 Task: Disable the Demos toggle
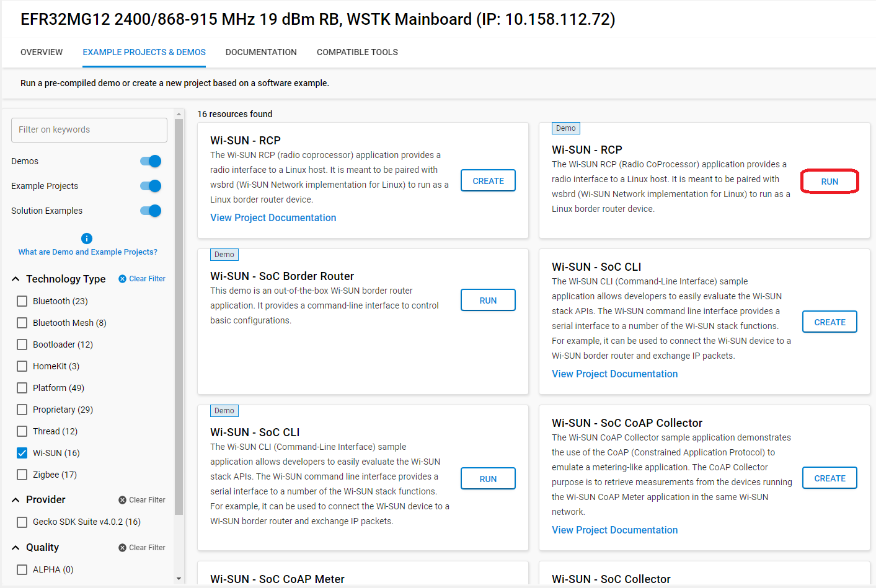coord(151,160)
